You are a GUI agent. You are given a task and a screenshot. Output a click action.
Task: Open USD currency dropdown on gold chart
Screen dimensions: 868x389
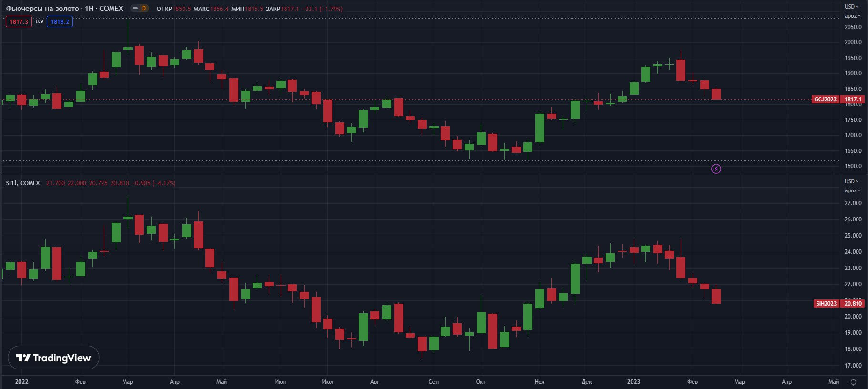coord(851,6)
